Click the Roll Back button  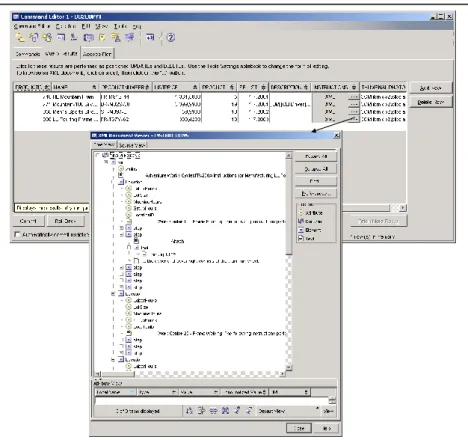click(x=65, y=221)
